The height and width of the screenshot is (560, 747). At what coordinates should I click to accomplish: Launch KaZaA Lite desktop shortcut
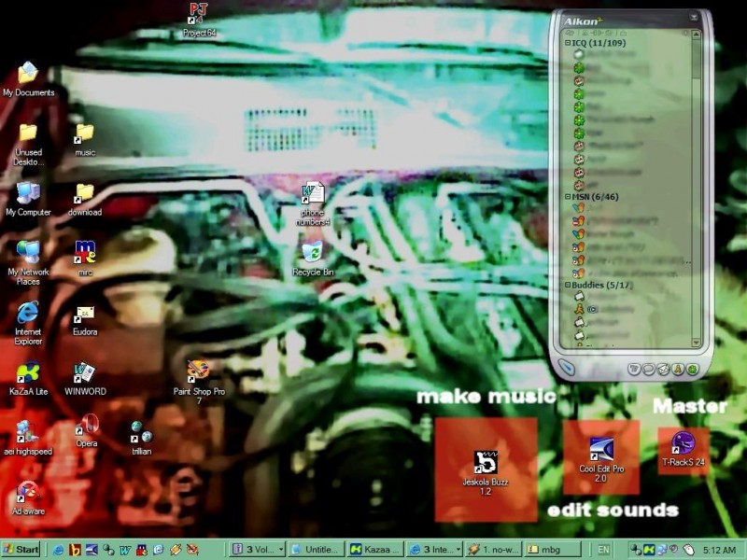click(28, 379)
